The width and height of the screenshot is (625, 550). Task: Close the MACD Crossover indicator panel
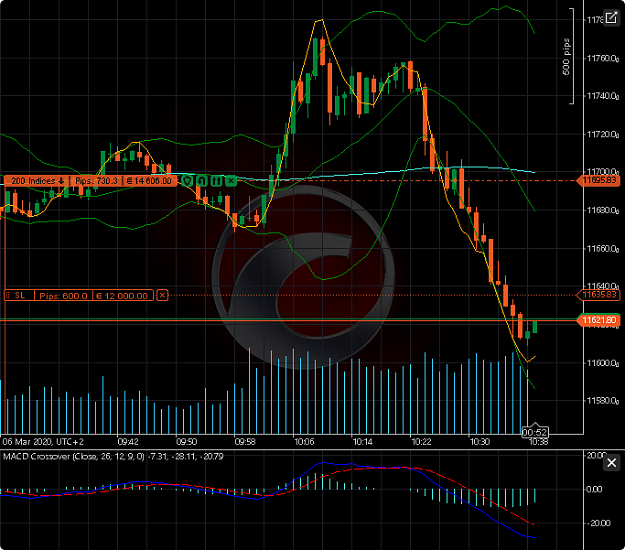(x=611, y=463)
